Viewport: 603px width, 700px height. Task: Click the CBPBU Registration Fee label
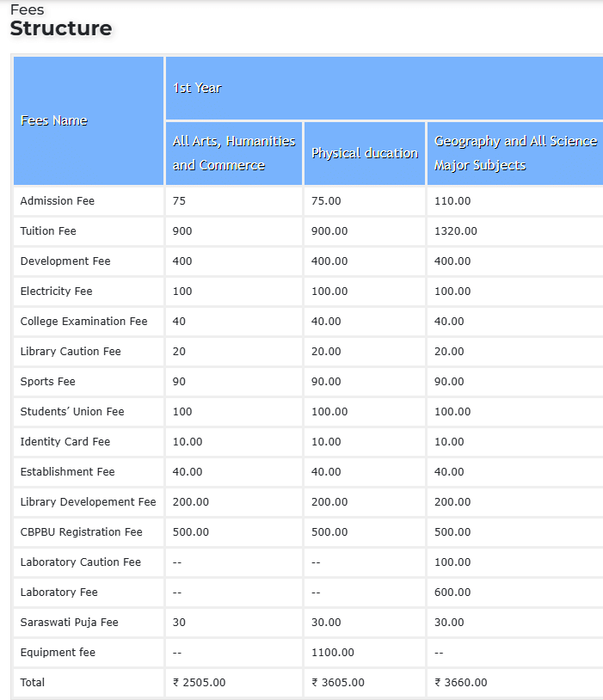pos(81,531)
